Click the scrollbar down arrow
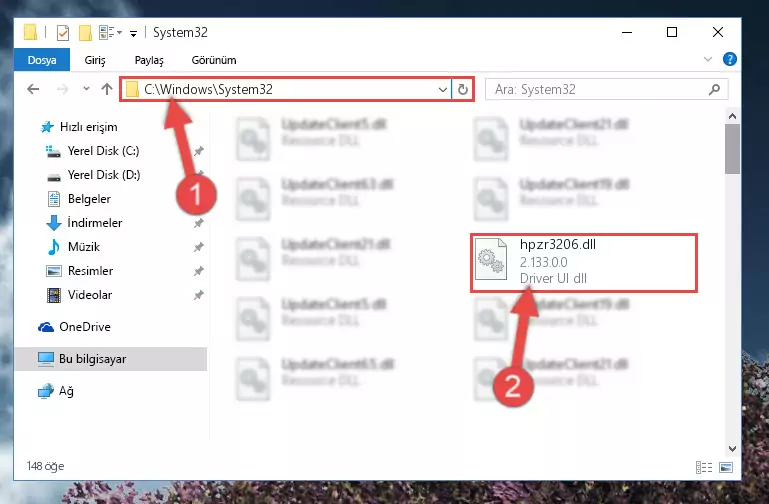Viewport: 769px width, 504px height. [x=732, y=449]
